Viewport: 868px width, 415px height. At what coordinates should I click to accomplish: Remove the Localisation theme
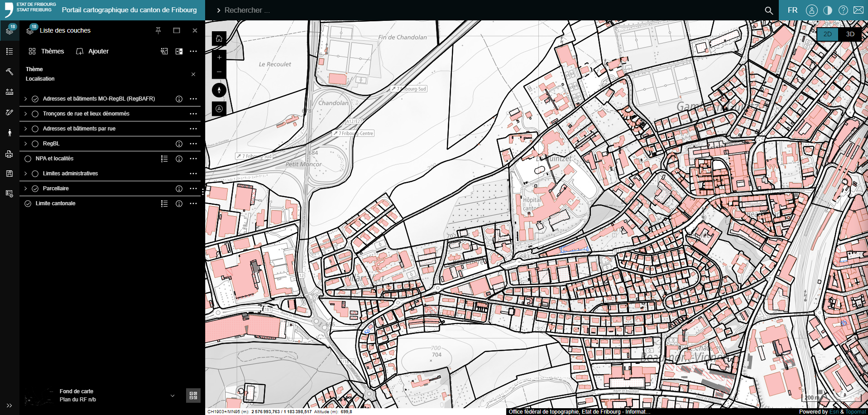[193, 74]
